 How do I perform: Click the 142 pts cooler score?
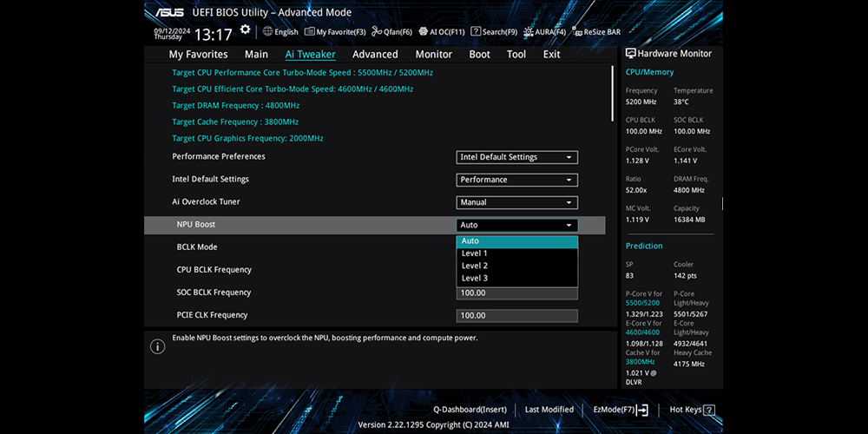686,276
